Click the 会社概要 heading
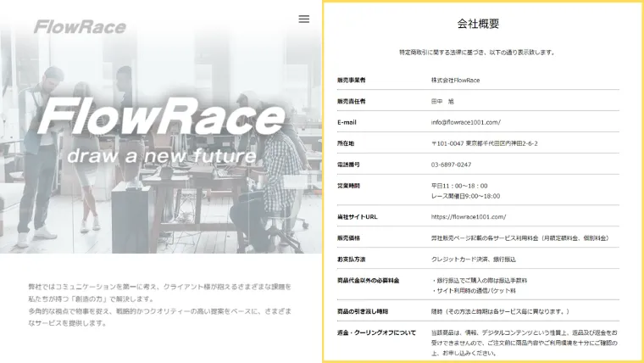Screen dimensions: 644x363 pos(478,24)
